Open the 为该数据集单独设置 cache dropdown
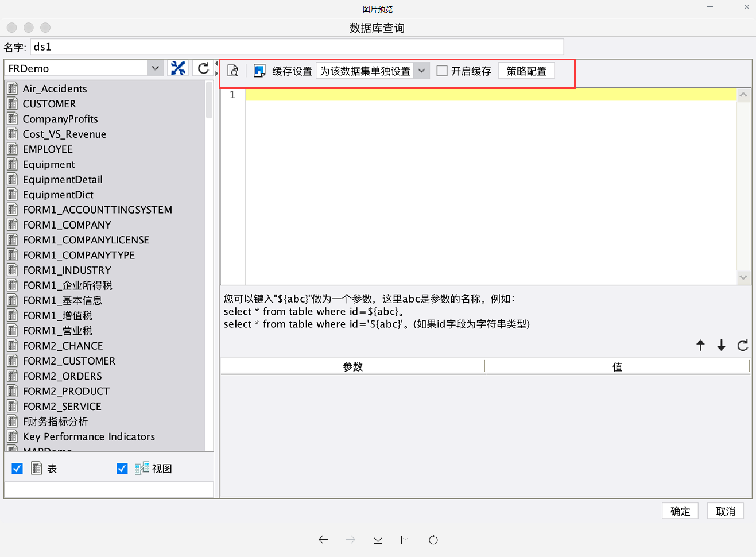Viewport: 756px width, 557px height. [x=422, y=71]
